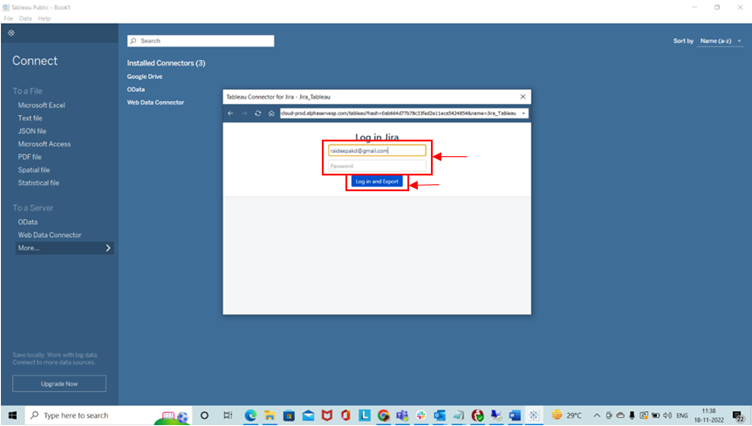Click the Upgrade Now button
The height and width of the screenshot is (426, 752).
click(59, 384)
